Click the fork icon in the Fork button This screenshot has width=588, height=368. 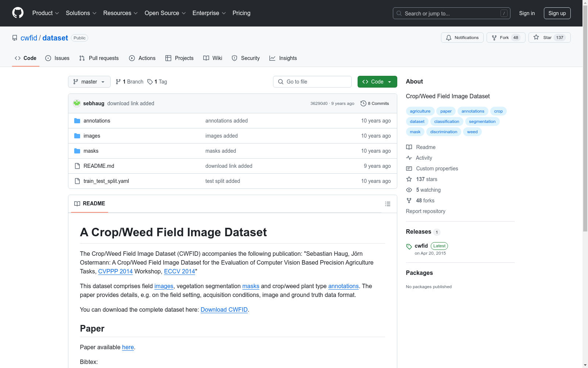tap(494, 38)
